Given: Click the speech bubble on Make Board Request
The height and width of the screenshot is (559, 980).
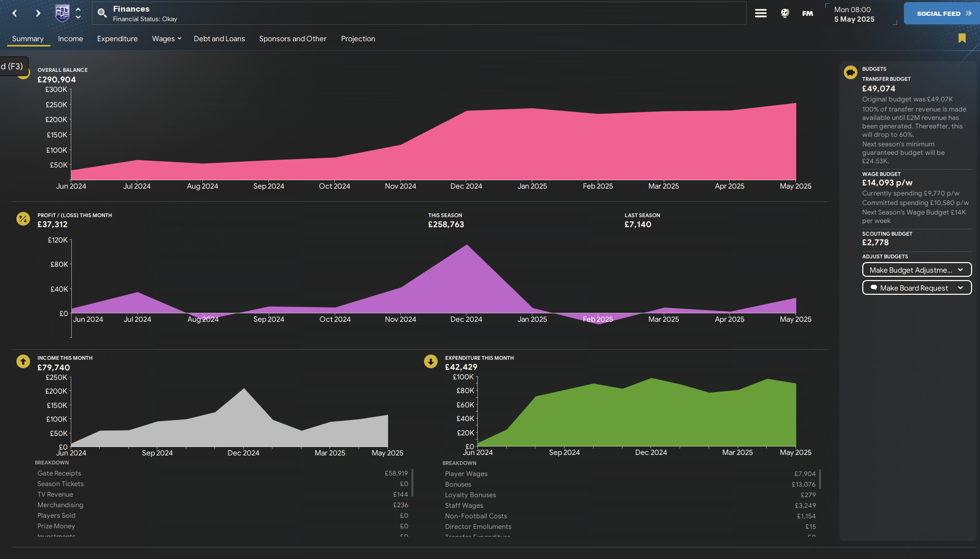Looking at the screenshot, I should click(874, 288).
